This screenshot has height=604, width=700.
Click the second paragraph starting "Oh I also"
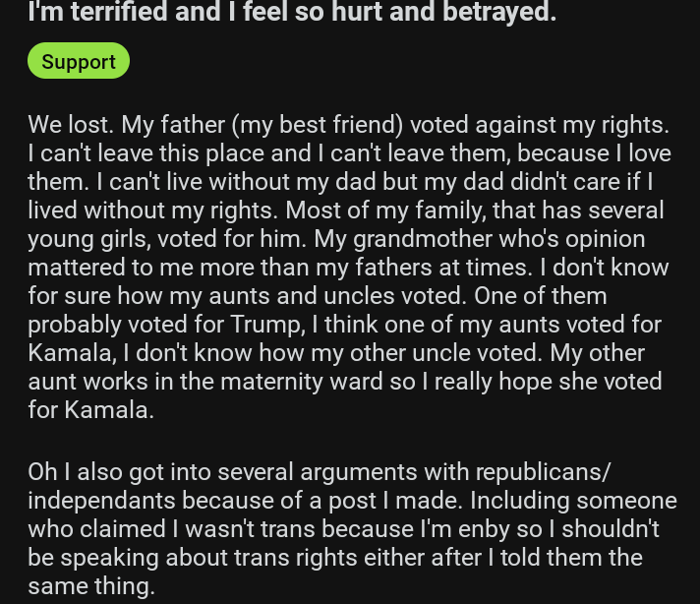pyautogui.click(x=352, y=528)
